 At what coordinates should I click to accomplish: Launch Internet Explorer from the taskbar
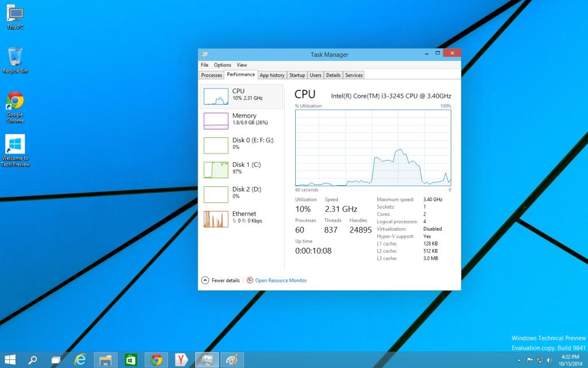point(81,360)
